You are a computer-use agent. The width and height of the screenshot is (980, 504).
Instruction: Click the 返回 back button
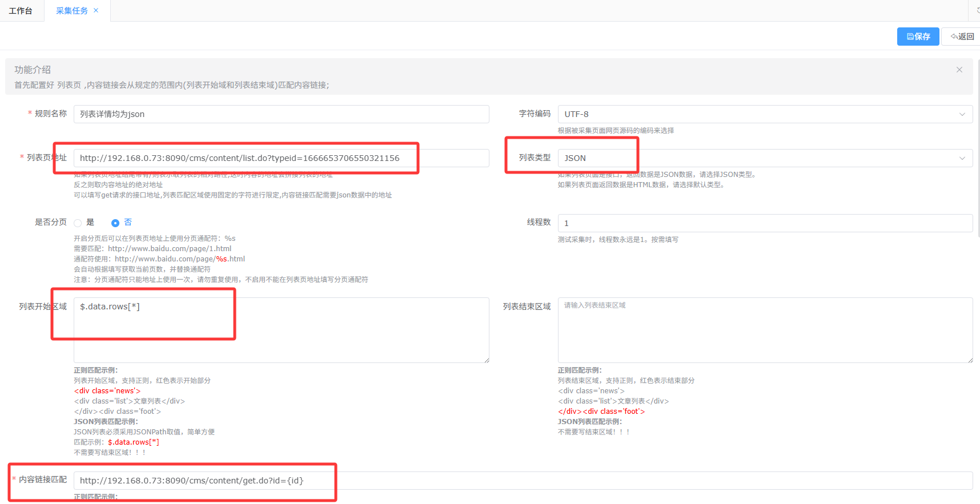[962, 37]
